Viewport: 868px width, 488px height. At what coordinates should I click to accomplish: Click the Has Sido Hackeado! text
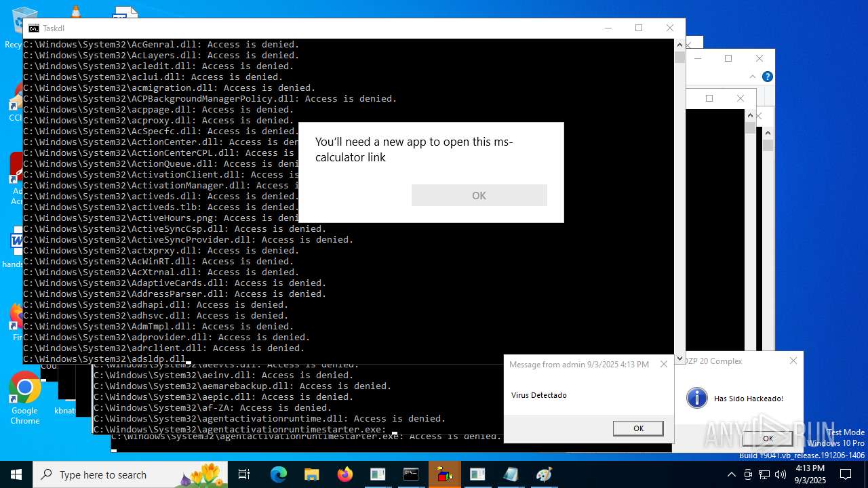[x=749, y=399]
